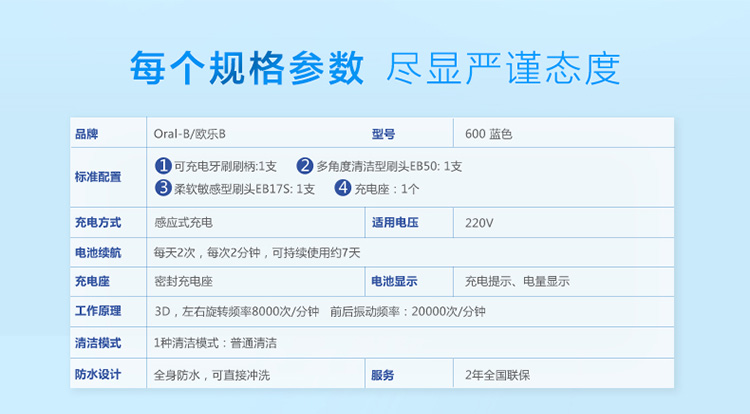Click the 型号 label
Viewport: 750px width, 414px height.
pyautogui.click(x=384, y=134)
